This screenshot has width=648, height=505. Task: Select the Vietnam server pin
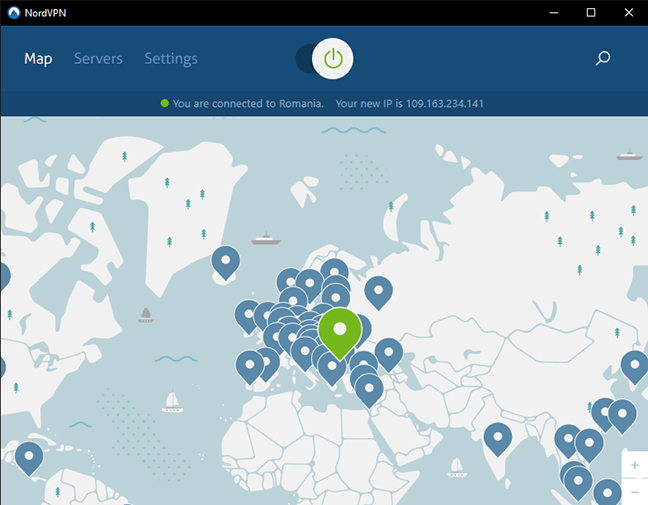pyautogui.click(x=589, y=445)
